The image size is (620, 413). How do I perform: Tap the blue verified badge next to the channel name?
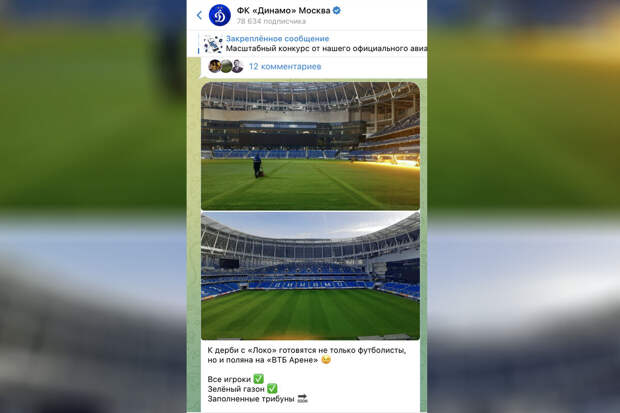336,11
